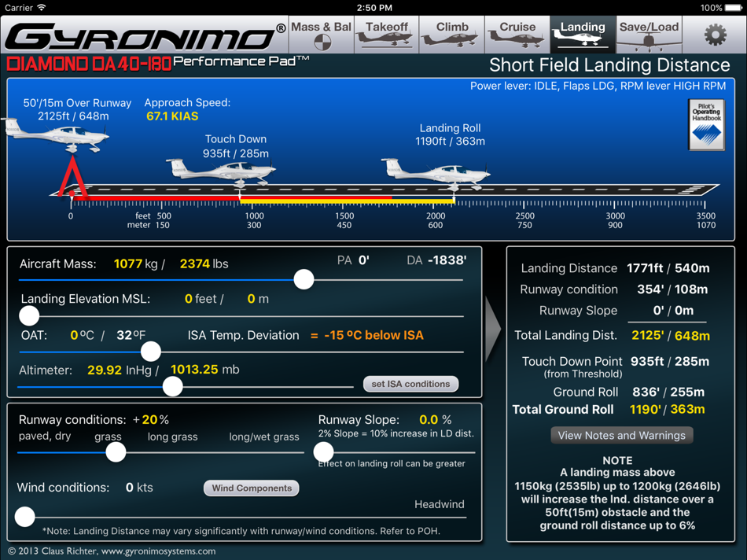Click View Notes and Warnings
The height and width of the screenshot is (560, 747).
coord(622,436)
